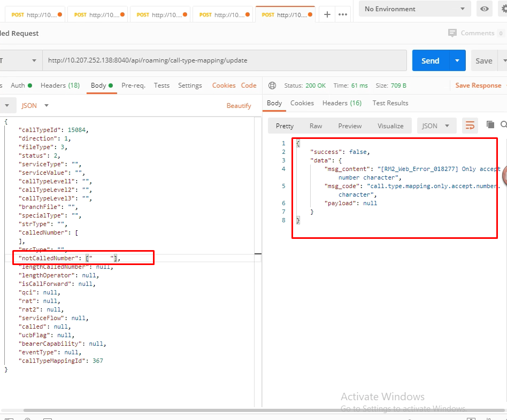This screenshot has height=420, width=507.
Task: Click the environment quick look eye icon
Action: [485, 9]
